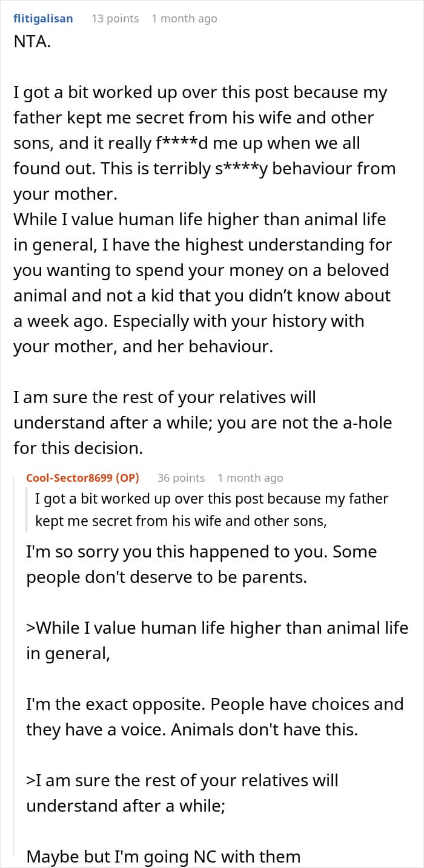Click the (OP) label beside Cool-Sector8699
This screenshot has height=868, width=424.
click(x=127, y=478)
